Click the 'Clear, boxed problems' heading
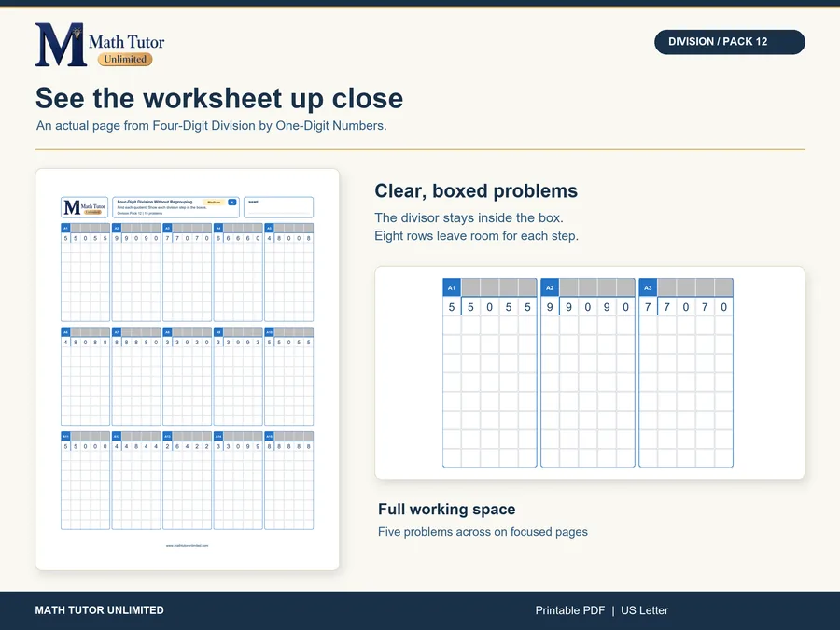The width and height of the screenshot is (840, 630). (476, 190)
